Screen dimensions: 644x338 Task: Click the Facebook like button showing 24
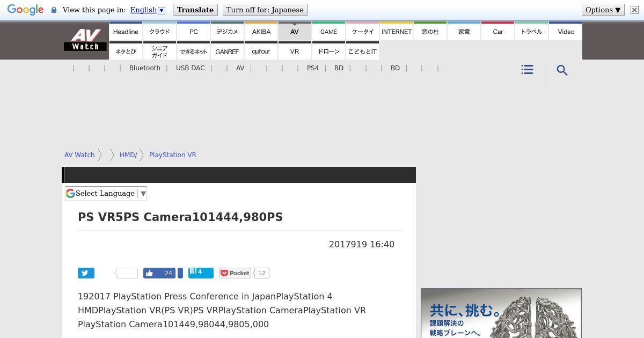(x=159, y=273)
